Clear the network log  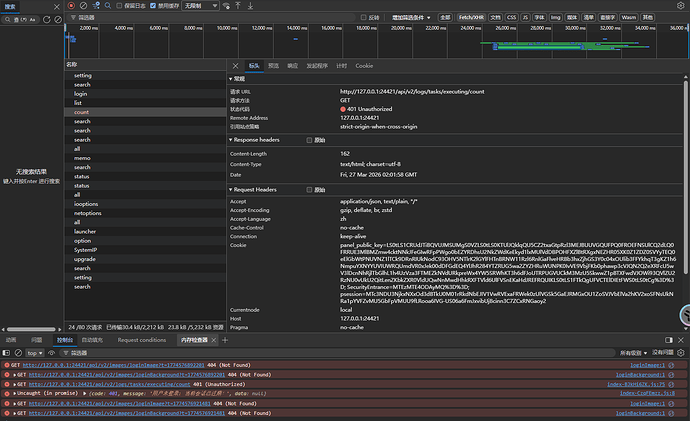point(83,6)
